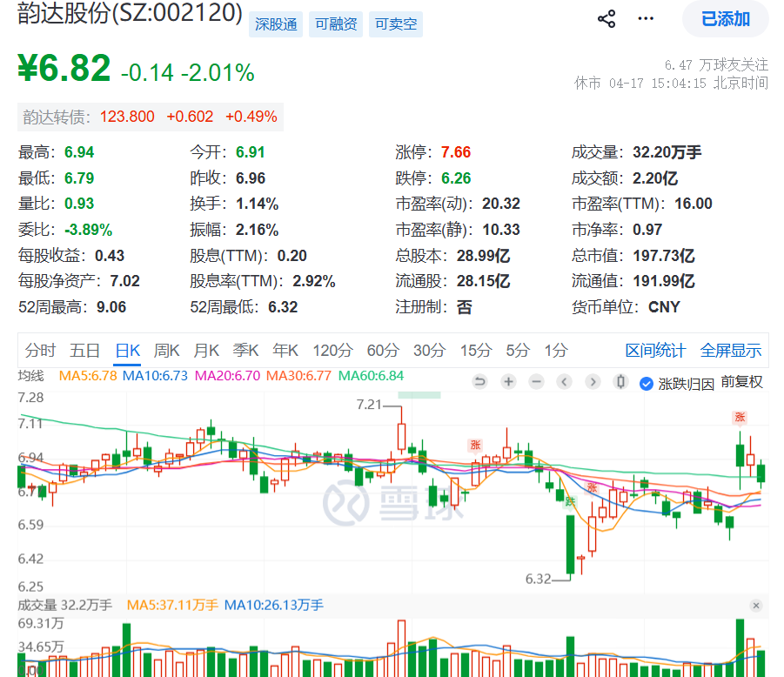Click the 已添加 watchlist button
This screenshot has height=677, width=784.
pos(726,19)
